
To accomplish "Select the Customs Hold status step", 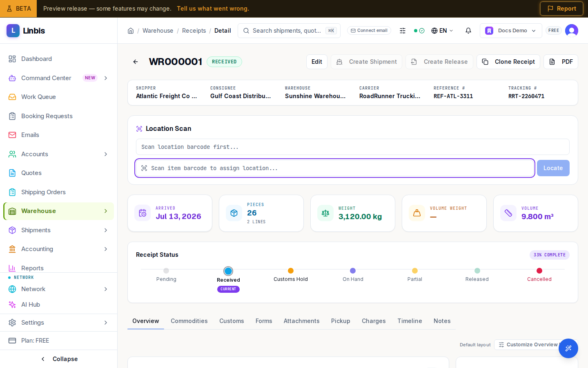I will 291,275.
